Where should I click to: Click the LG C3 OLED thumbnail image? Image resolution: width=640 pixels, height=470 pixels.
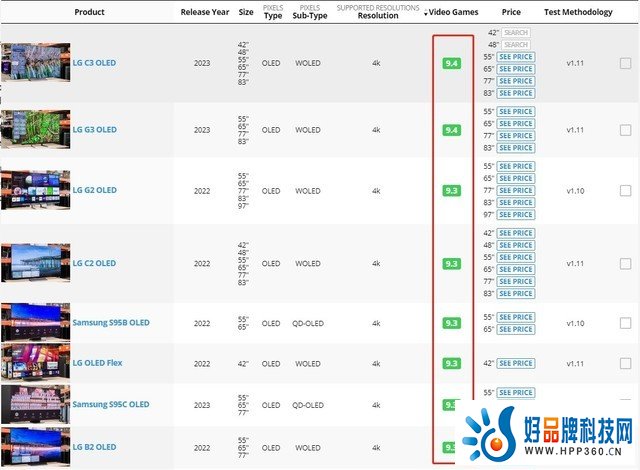(x=36, y=62)
